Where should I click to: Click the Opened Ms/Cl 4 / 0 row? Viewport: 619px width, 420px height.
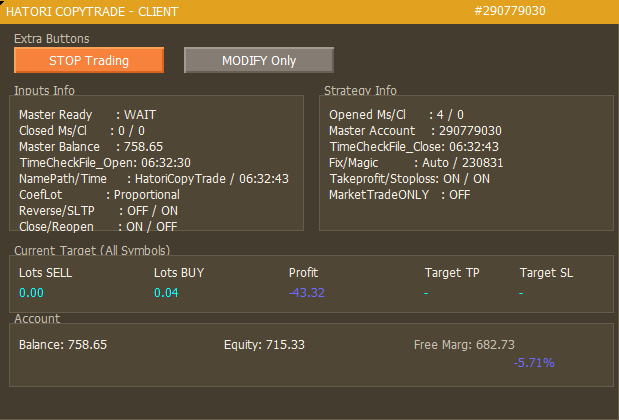pos(396,114)
